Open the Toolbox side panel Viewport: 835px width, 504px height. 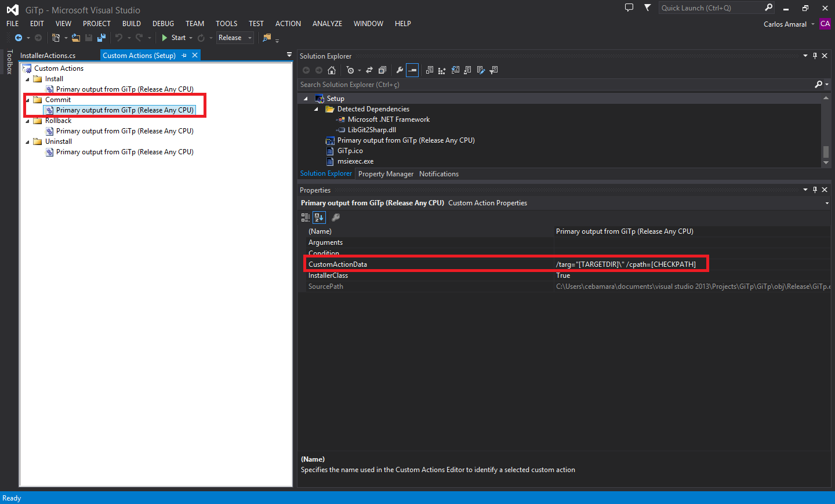click(x=9, y=62)
